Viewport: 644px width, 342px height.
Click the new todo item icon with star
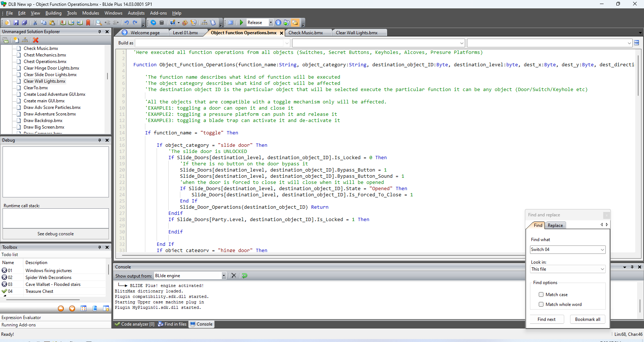click(106, 308)
